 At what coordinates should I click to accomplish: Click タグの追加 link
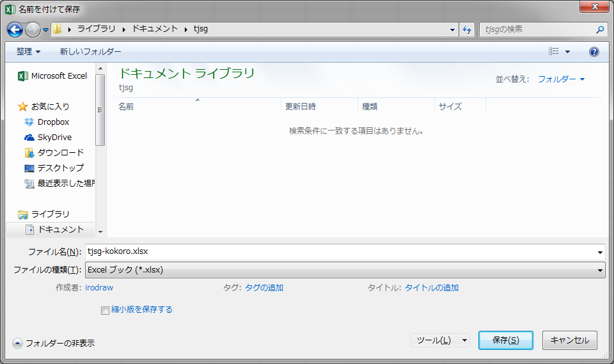[264, 288]
